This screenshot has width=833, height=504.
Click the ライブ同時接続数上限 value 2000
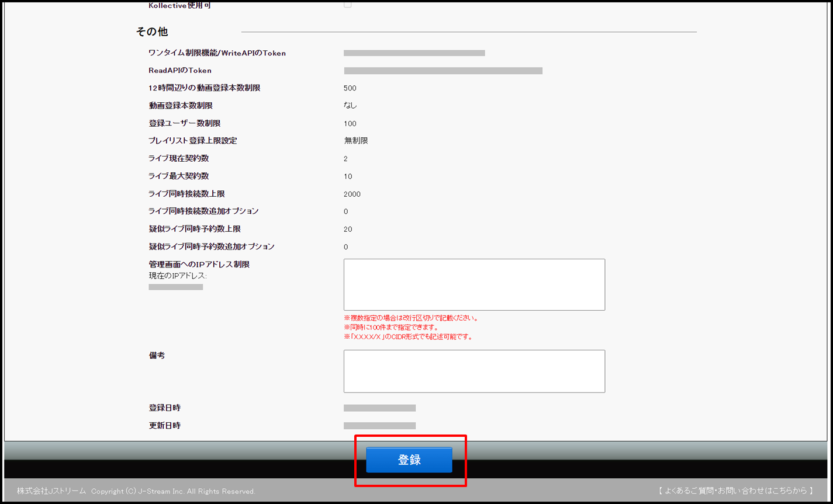click(x=352, y=194)
